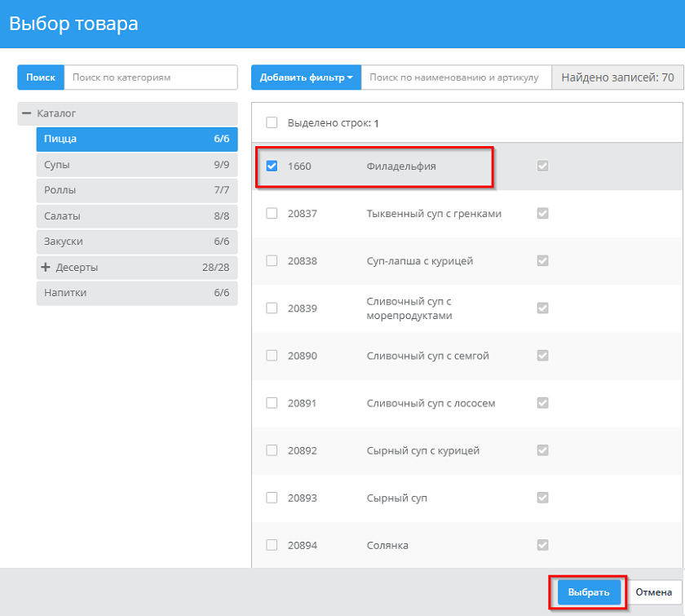Image resolution: width=685 pixels, height=616 pixels.
Task: Go to Салаты category
Action: pyautogui.click(x=136, y=216)
